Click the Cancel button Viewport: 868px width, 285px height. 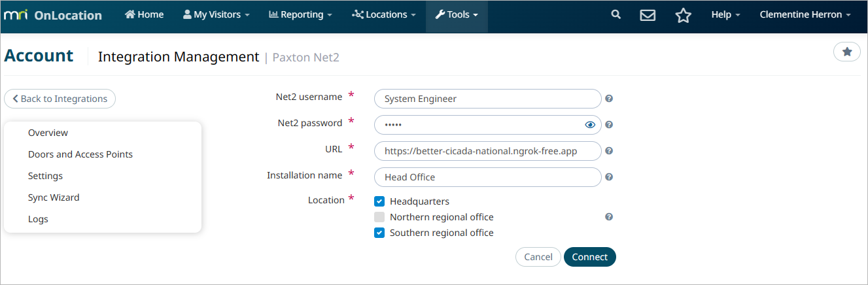point(538,257)
